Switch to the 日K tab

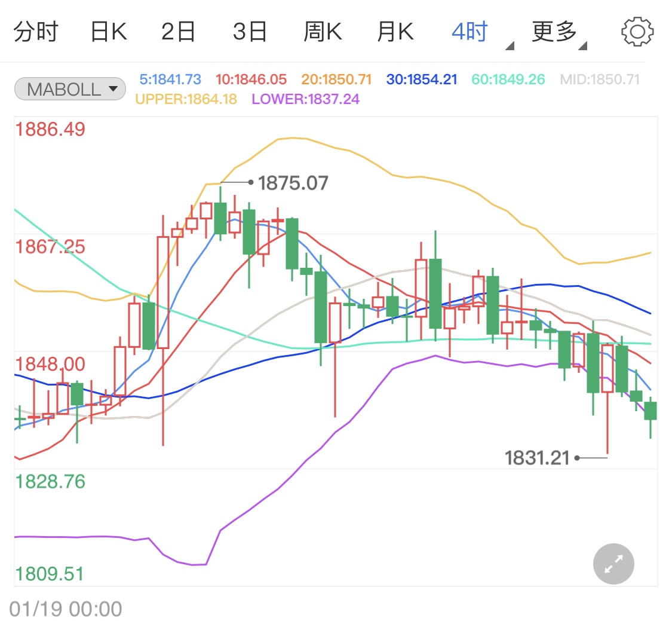tap(109, 32)
